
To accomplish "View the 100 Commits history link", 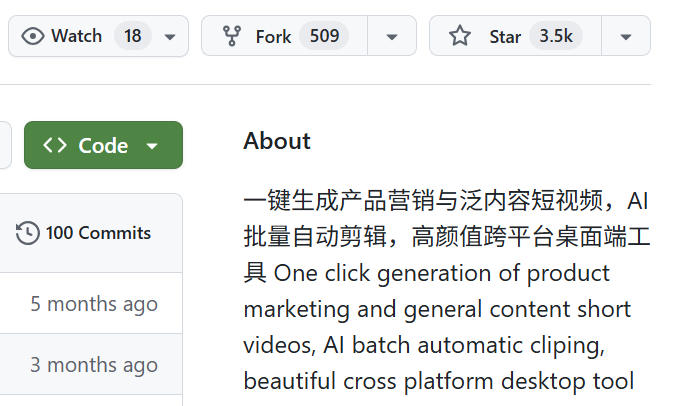I will [97, 233].
